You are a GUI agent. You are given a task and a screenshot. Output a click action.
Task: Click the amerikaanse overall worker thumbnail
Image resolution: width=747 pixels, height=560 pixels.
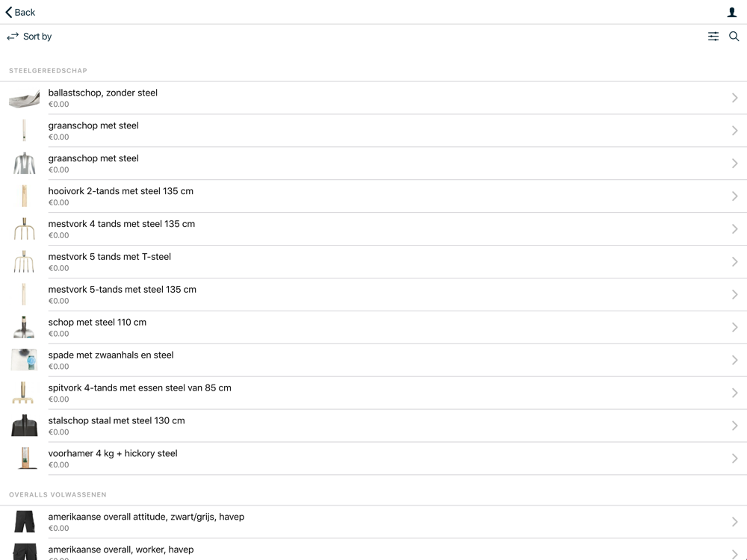coord(25,552)
